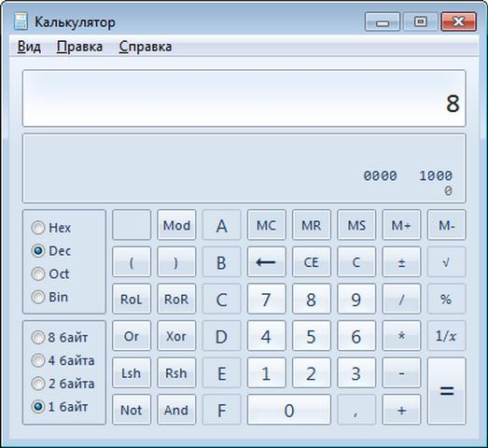Click the multiplication asterisk button
488x448 pixels.
click(401, 336)
